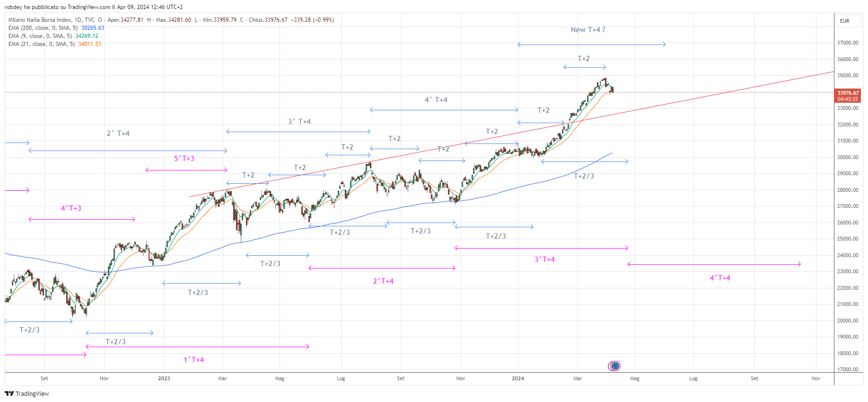Click the TradingView logo at bottom left
This screenshot has width=868, height=402.
(x=27, y=393)
